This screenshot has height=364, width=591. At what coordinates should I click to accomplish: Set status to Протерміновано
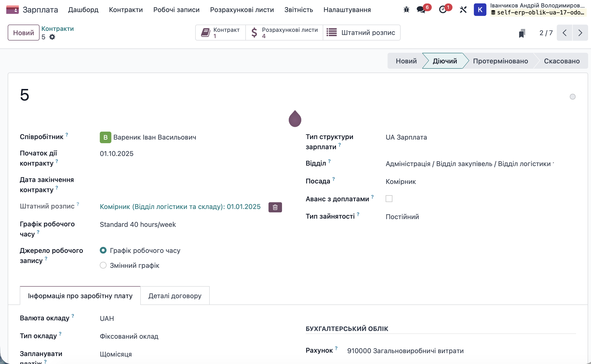pyautogui.click(x=500, y=61)
